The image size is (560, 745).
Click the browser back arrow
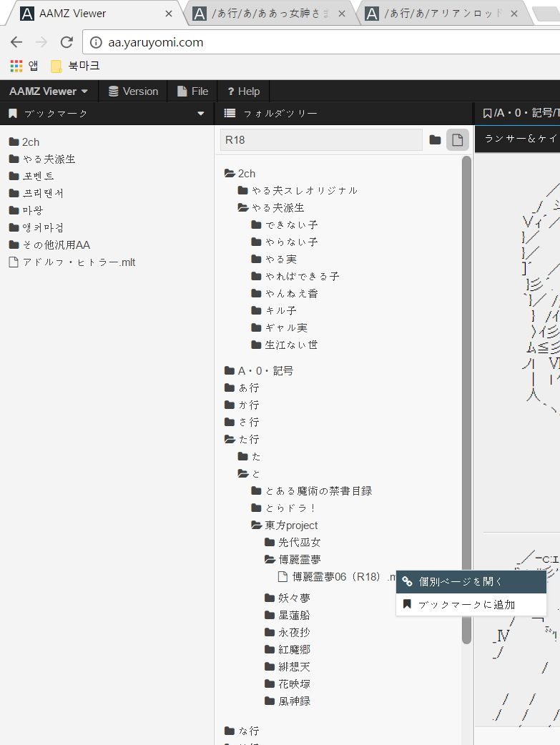tap(16, 42)
